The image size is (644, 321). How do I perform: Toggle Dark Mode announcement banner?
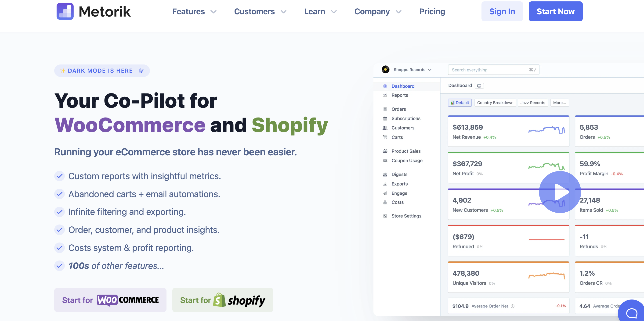(x=101, y=71)
